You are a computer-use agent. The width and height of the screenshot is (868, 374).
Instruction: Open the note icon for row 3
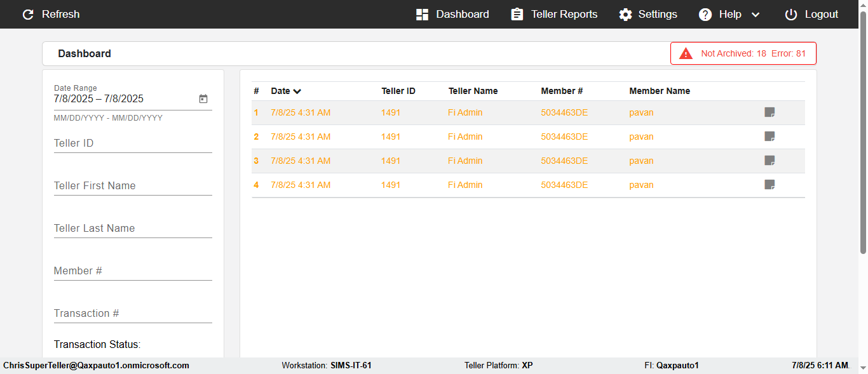point(770,161)
